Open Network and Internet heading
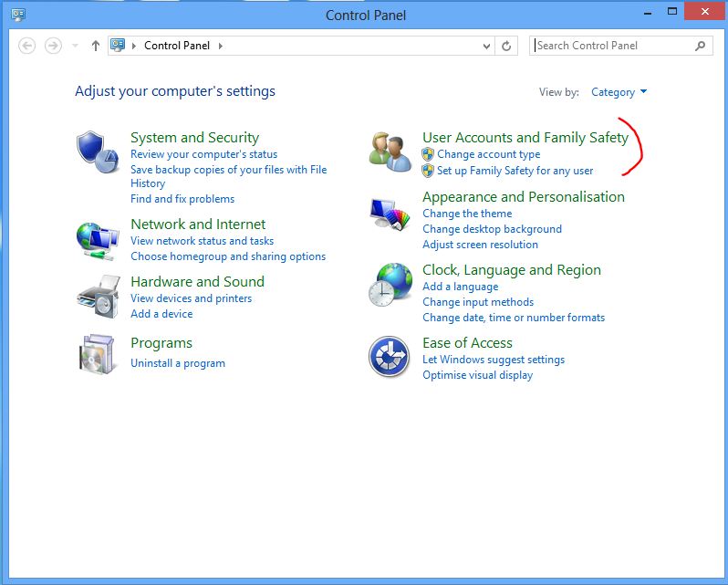 click(198, 225)
